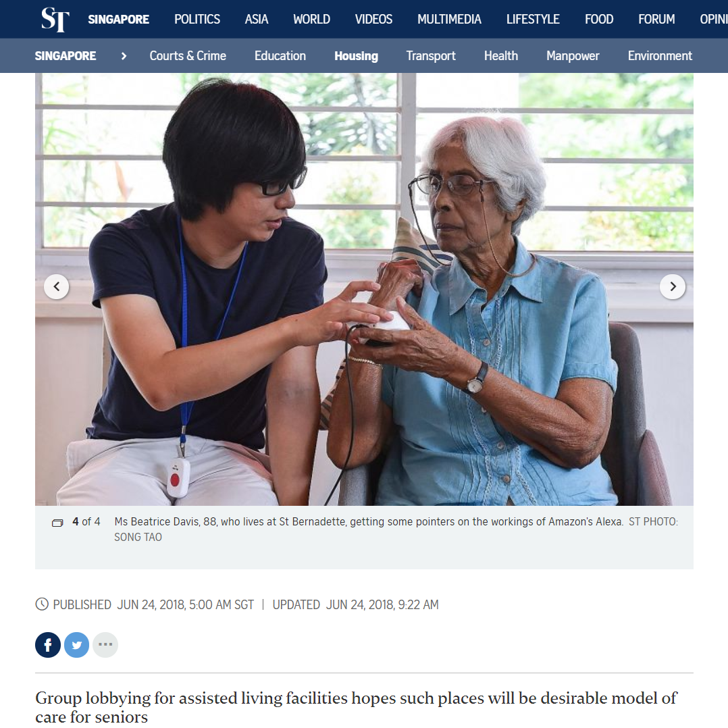Share article on Facebook
Image resolution: width=728 pixels, height=728 pixels.
pyautogui.click(x=48, y=644)
